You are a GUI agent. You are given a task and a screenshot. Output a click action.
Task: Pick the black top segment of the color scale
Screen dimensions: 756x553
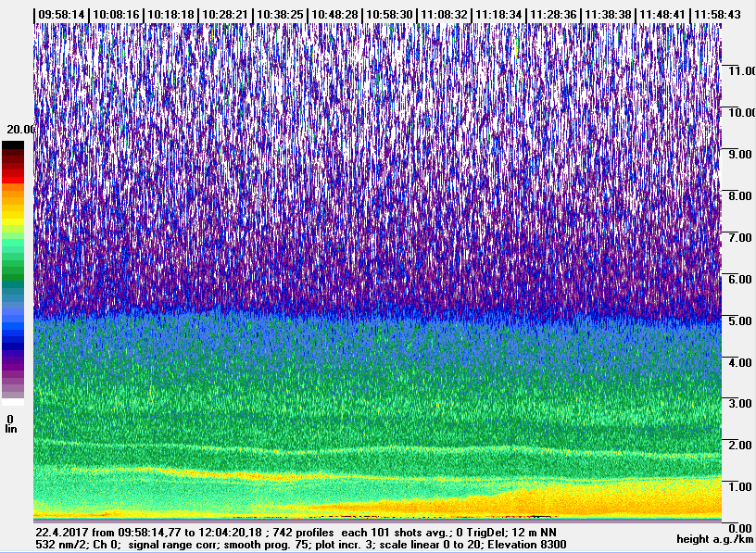click(x=13, y=145)
